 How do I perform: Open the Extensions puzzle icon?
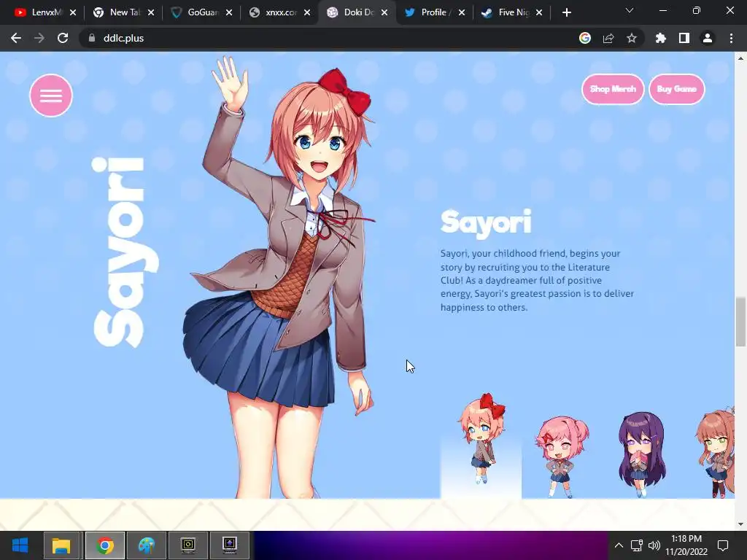point(661,38)
